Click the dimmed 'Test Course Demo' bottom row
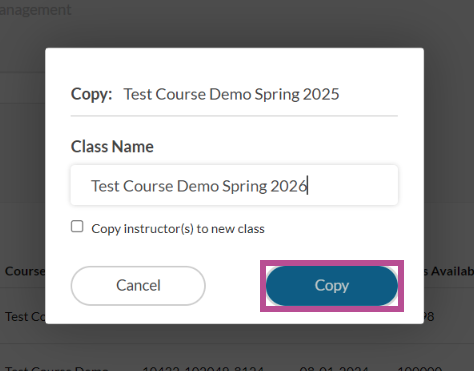Screen dimensions: 474x371 click(x=56, y=368)
